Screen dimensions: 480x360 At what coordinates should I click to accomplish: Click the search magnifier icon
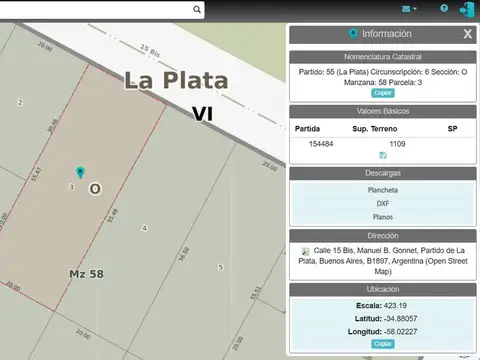coord(197,9)
